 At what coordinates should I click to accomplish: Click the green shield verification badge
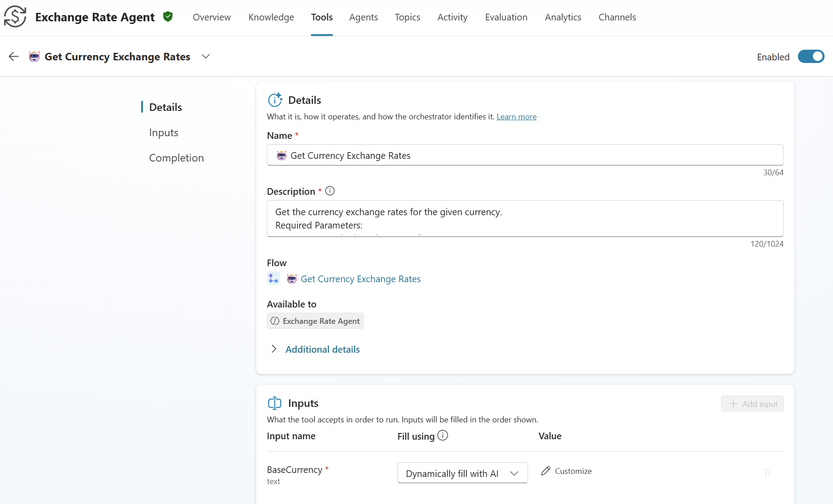(168, 17)
